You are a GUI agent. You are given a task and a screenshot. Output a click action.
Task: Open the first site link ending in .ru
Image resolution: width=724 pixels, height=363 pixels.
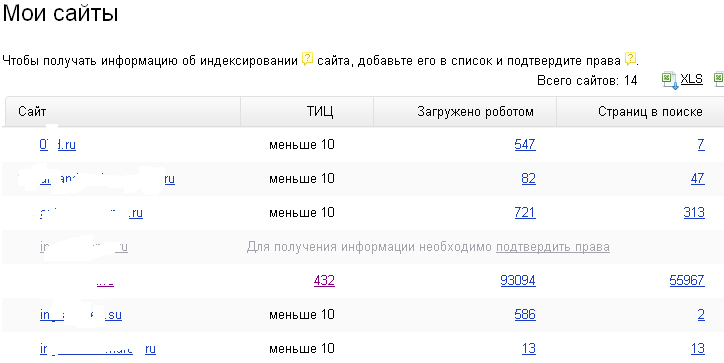point(58,145)
